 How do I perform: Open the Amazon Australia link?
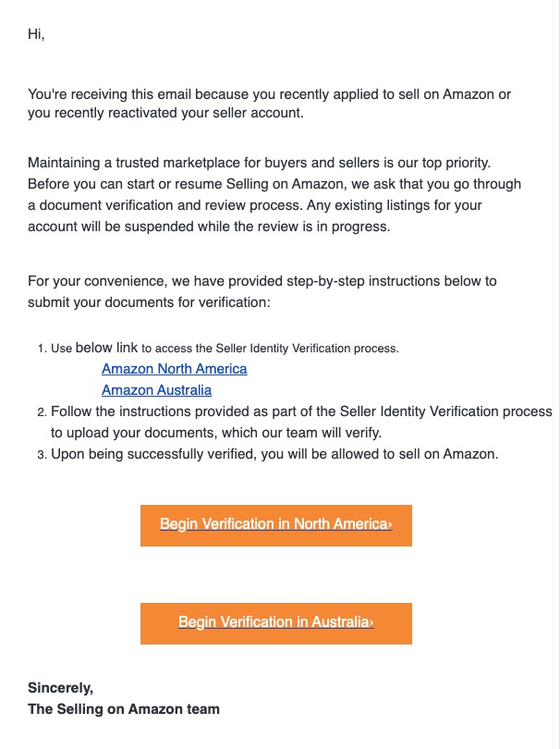(156, 390)
